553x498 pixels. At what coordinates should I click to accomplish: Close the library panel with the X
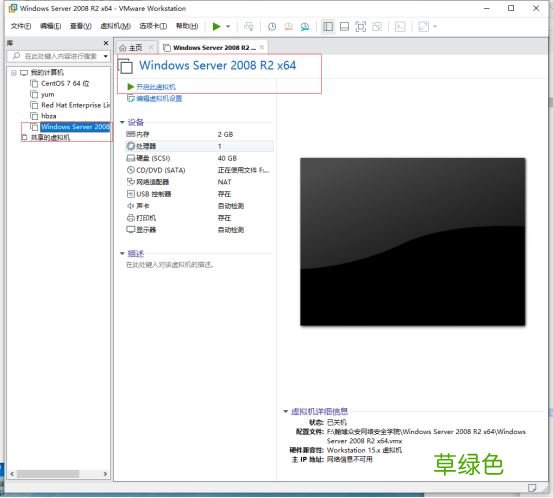click(106, 43)
